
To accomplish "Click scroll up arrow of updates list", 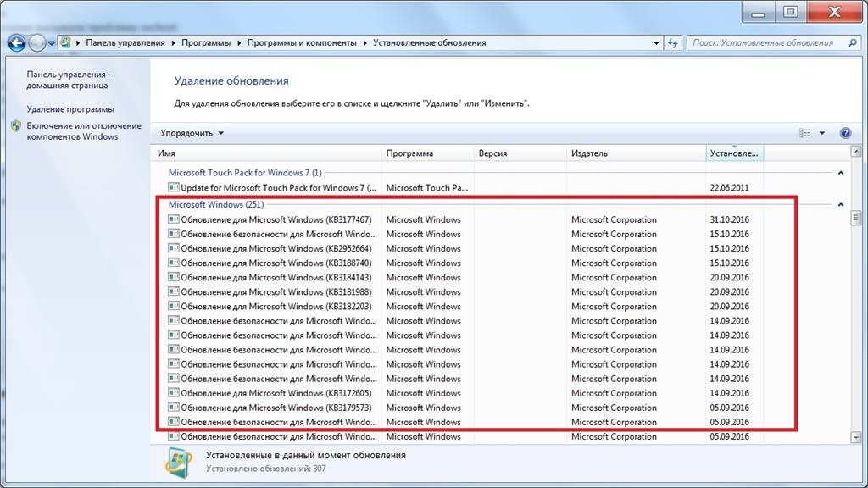I will coord(856,151).
